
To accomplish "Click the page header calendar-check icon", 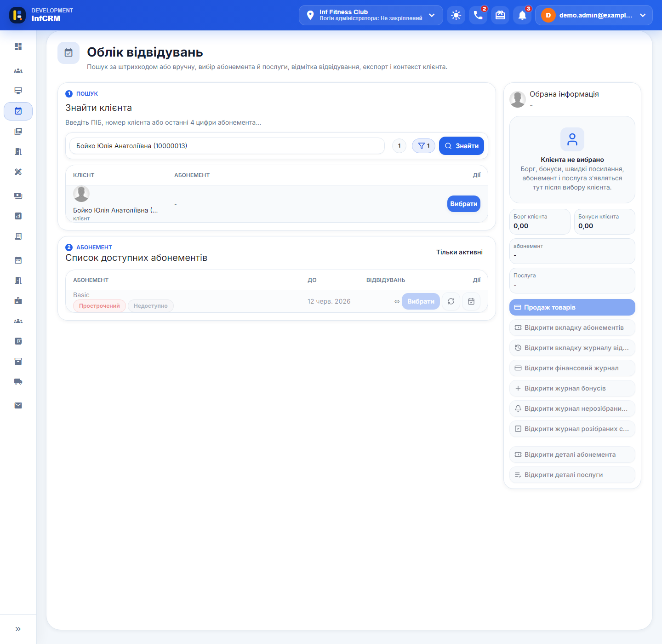I will point(68,53).
